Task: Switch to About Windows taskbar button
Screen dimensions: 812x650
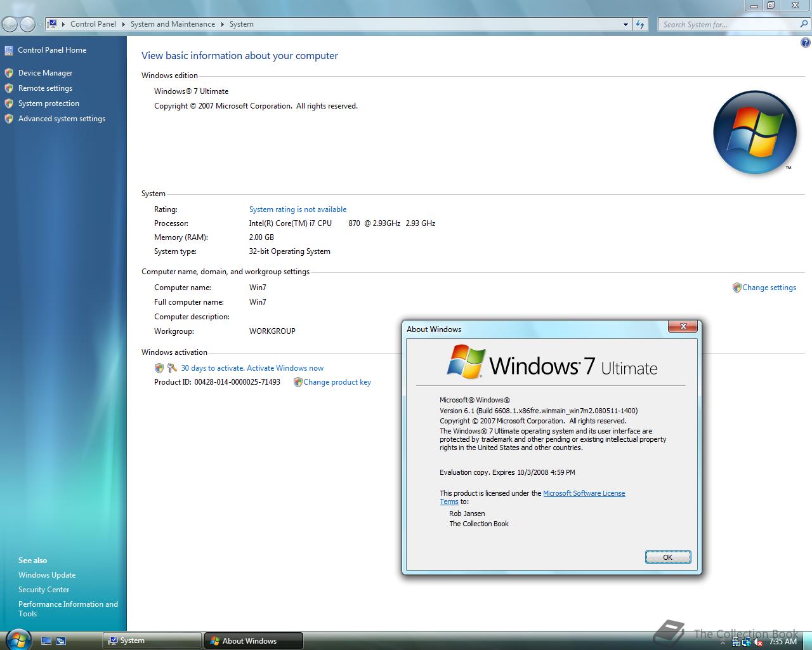Action: click(x=254, y=641)
